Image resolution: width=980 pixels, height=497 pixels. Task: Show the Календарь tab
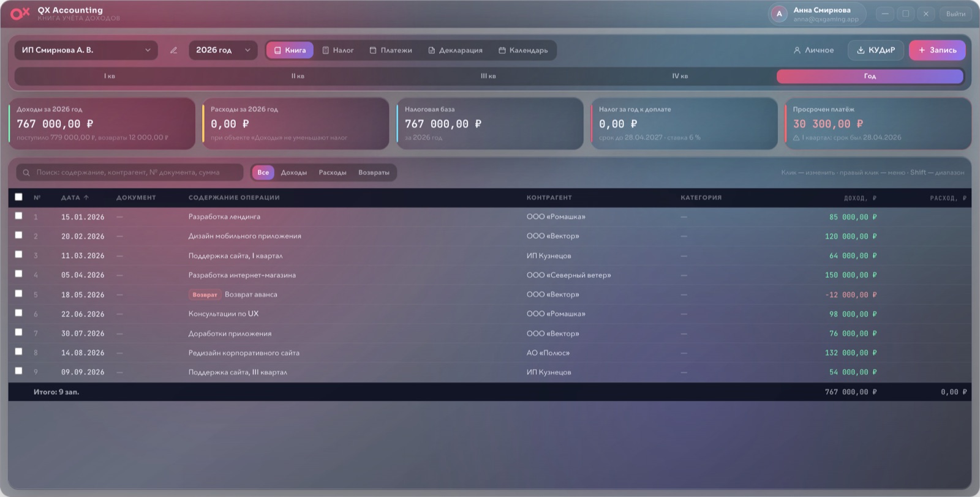click(x=523, y=50)
